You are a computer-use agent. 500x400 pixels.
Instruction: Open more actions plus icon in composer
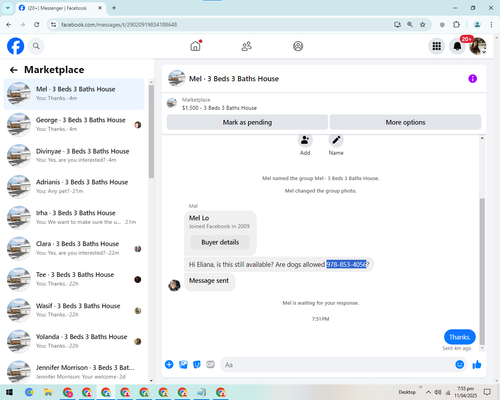coord(169,364)
